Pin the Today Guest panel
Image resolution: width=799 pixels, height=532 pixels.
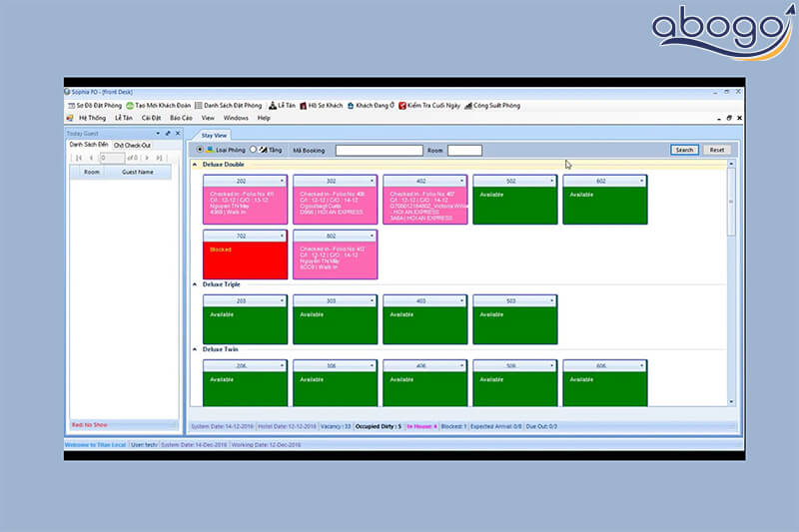[x=166, y=133]
